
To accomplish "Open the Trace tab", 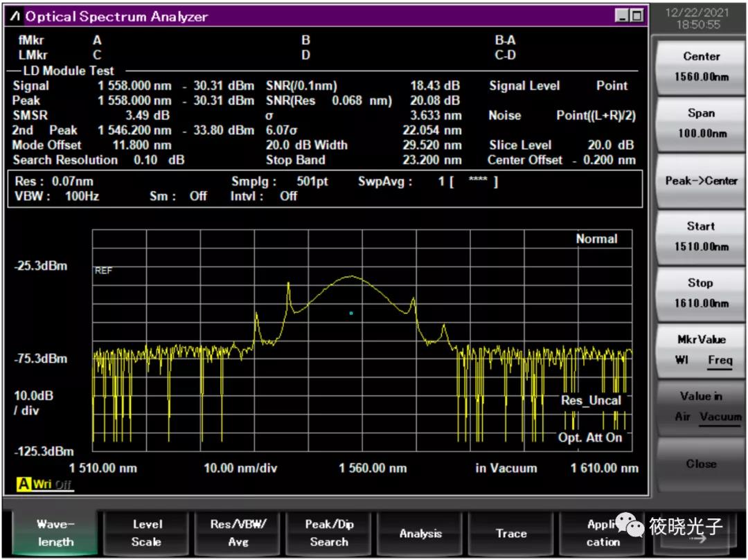I will (x=511, y=533).
